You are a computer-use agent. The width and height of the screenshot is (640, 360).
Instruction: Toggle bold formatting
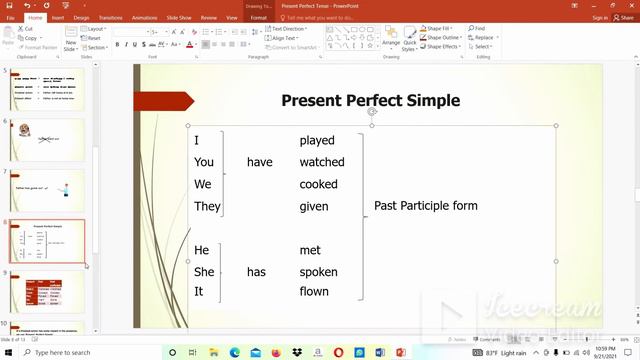[x=117, y=44]
